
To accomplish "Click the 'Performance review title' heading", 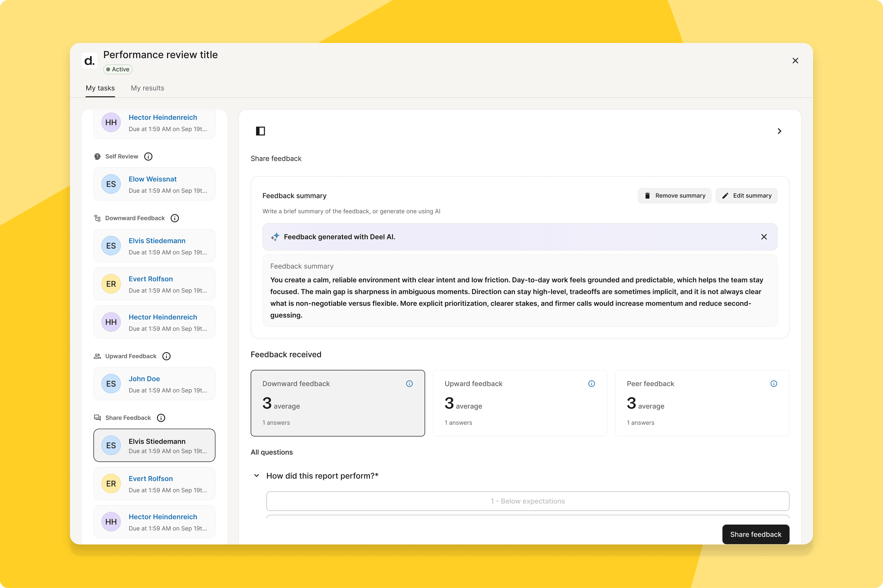I will click(x=160, y=55).
